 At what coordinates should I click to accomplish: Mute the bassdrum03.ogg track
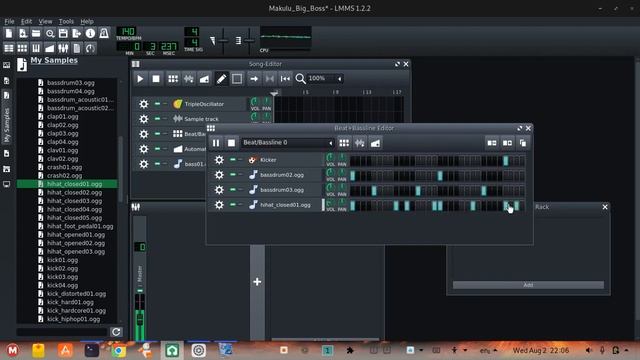pyautogui.click(x=232, y=190)
